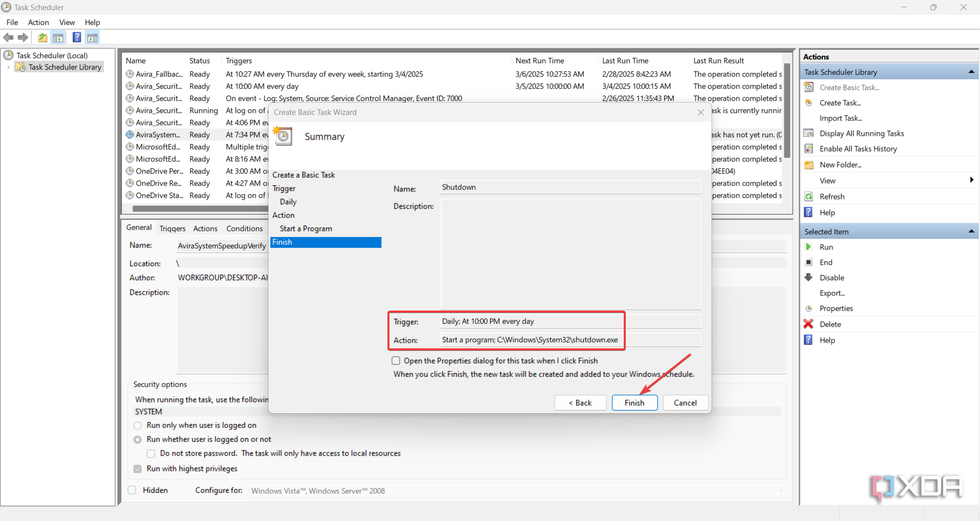Expand the View submenu arrow in Actions
This screenshot has width=980, height=521.
[971, 180]
